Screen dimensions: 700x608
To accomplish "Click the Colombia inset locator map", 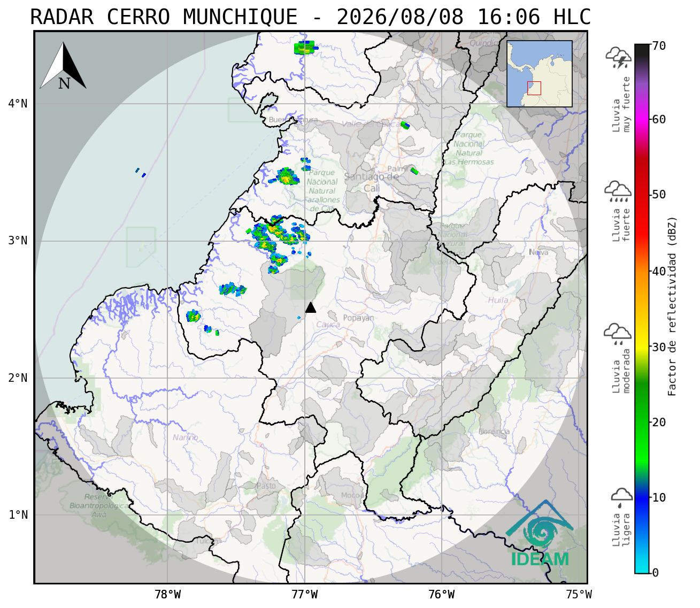I will click(540, 74).
